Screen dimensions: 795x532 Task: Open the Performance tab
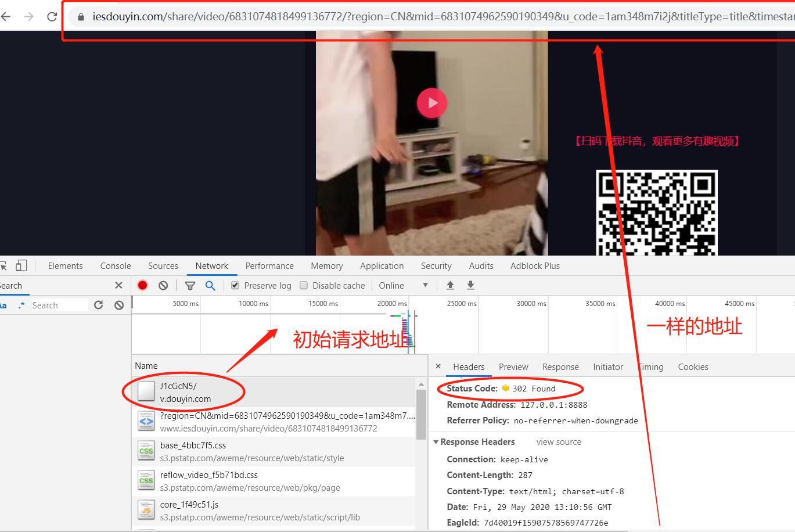pyautogui.click(x=269, y=265)
